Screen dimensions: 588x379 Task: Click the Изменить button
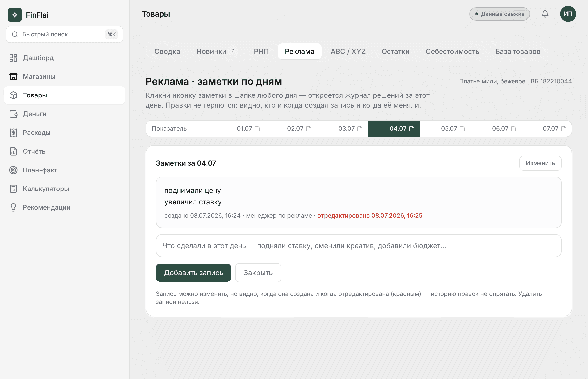pyautogui.click(x=540, y=163)
